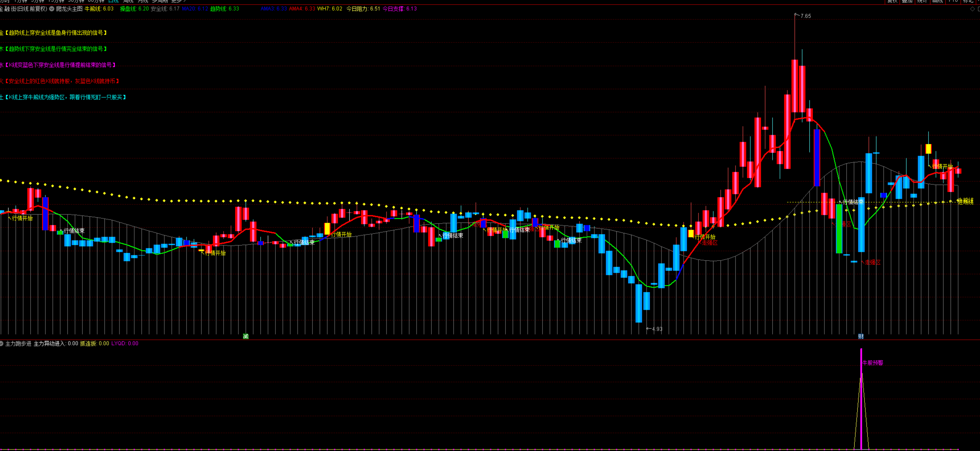980x451 pixels.
Task: Select the 30分钟 period tab
Action: point(76,1)
